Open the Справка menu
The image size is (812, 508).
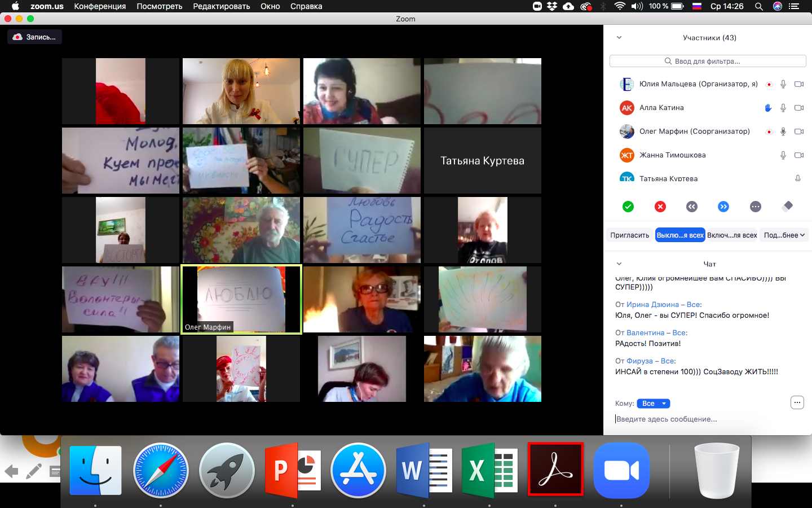[x=306, y=6]
